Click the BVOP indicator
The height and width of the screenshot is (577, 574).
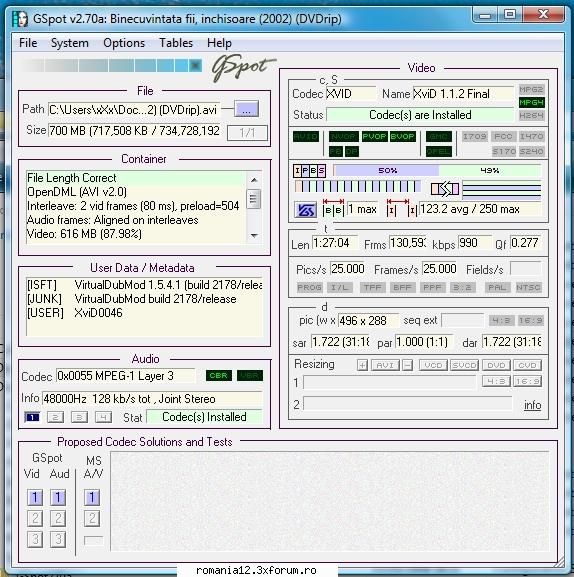tap(403, 137)
